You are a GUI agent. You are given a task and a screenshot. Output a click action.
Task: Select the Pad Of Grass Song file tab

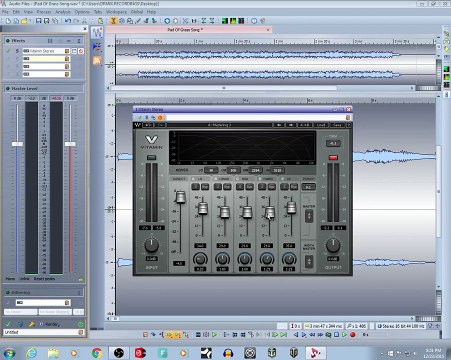pyautogui.click(x=189, y=30)
